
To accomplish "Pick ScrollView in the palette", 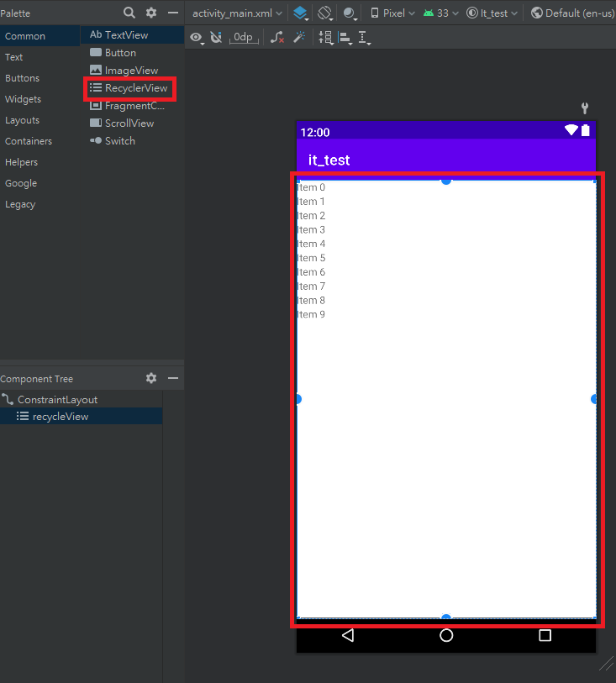I will tap(133, 123).
